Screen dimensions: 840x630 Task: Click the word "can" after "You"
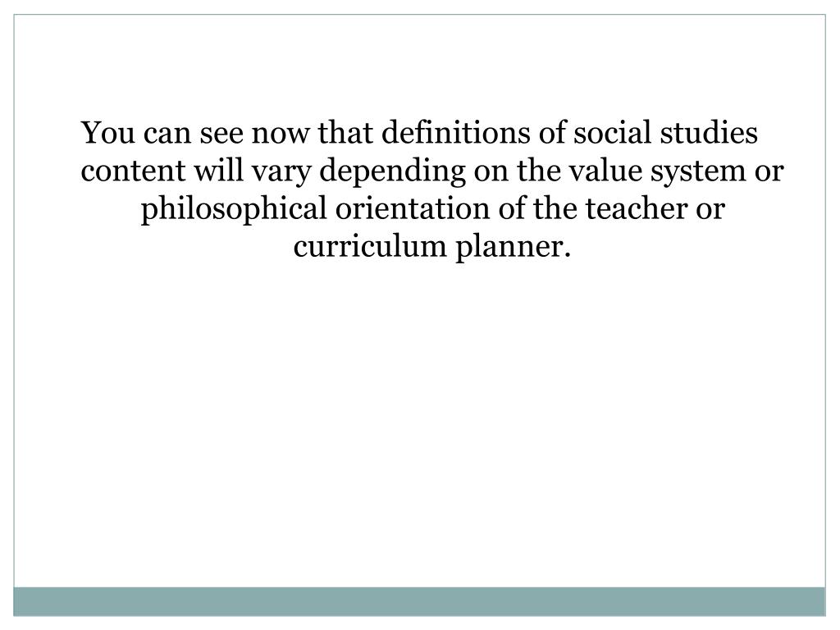[x=167, y=134]
